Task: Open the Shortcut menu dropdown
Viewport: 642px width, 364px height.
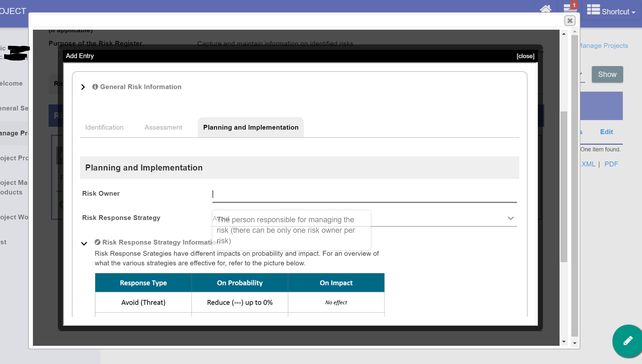Action: tap(611, 11)
